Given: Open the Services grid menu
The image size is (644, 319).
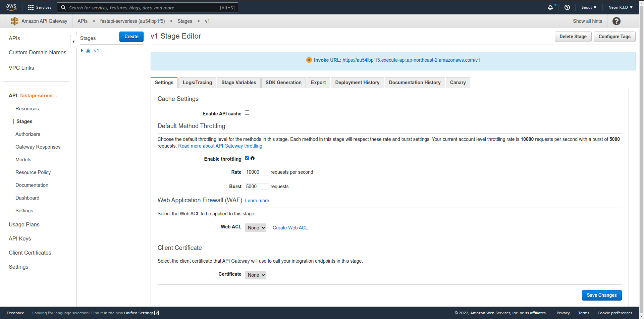Looking at the screenshot, I should pyautogui.click(x=40, y=7).
